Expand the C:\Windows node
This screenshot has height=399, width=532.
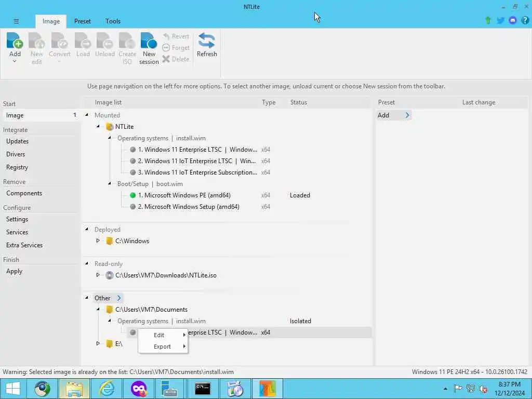[98, 241]
